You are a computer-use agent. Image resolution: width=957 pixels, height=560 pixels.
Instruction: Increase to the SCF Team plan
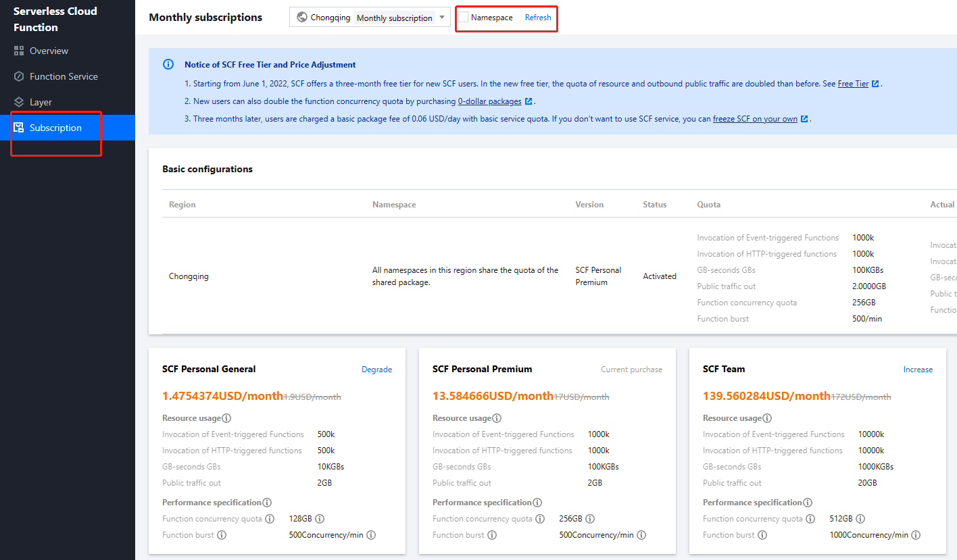point(918,370)
